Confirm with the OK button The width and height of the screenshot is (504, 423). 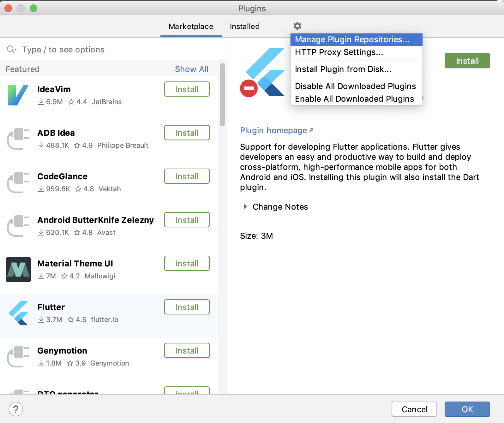[467, 409]
